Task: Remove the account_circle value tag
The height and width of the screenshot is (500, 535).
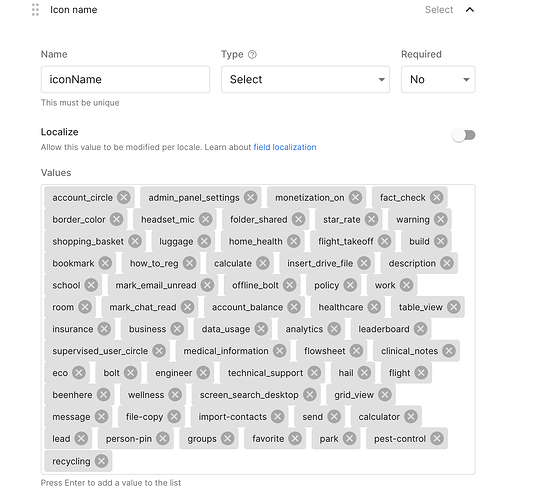Action: [124, 197]
